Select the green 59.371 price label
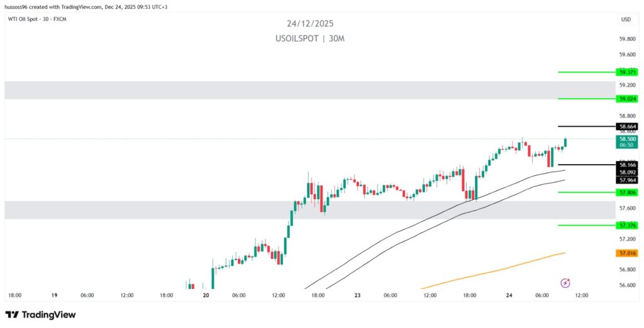The image size is (644, 328). pyautogui.click(x=628, y=72)
